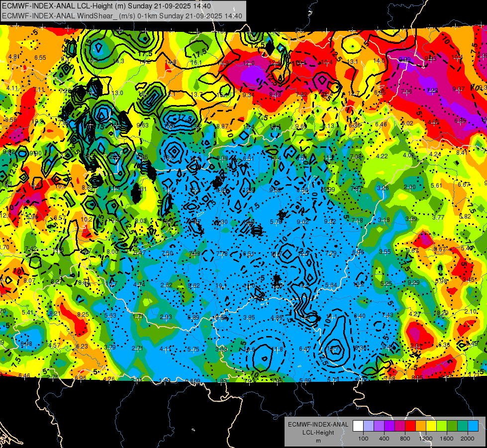The height and width of the screenshot is (448, 487).
Task: Click the LCL-Height title line at the top
Action: [x=106, y=6]
